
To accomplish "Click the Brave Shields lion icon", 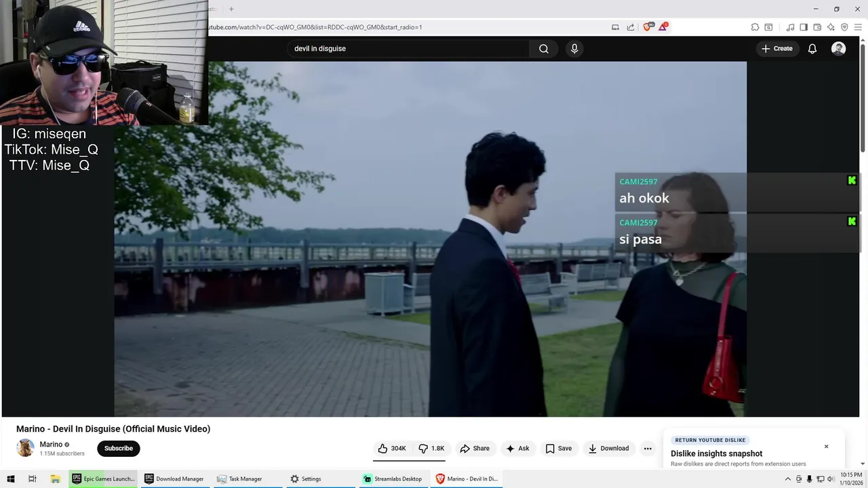I will coord(648,27).
